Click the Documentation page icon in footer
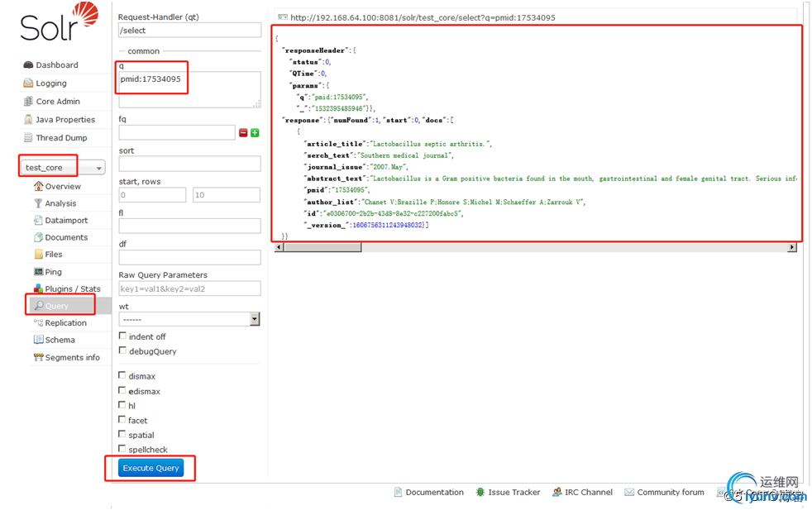 398,492
